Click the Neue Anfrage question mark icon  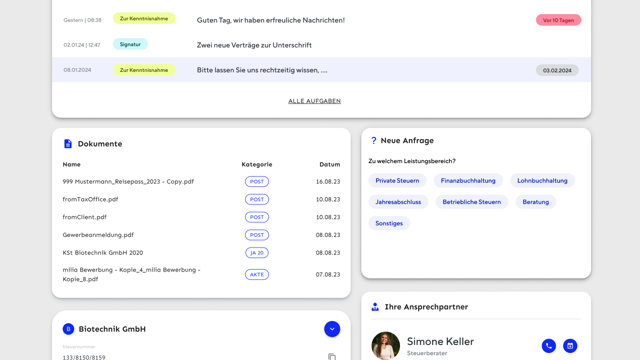click(x=373, y=140)
